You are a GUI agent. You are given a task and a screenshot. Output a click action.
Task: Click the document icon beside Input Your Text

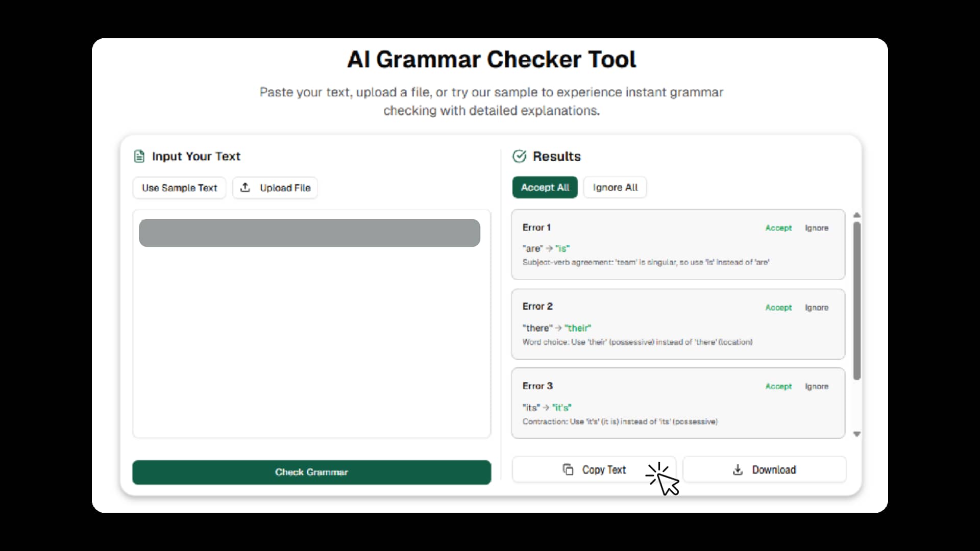pyautogui.click(x=139, y=156)
